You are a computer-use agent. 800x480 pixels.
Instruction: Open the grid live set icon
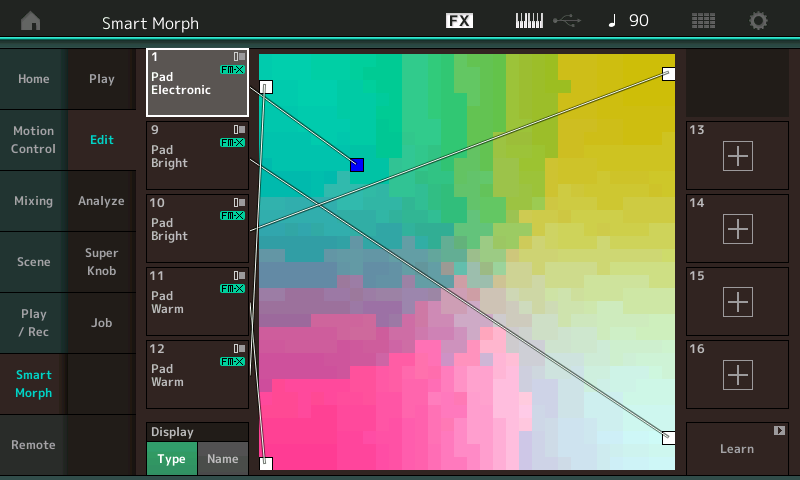tap(703, 21)
